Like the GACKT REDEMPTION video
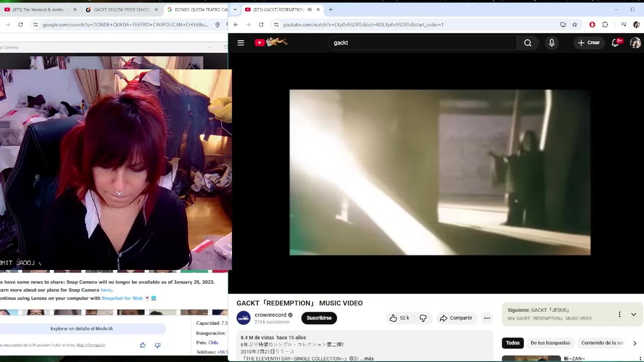This screenshot has height=362, width=644. coord(399,318)
